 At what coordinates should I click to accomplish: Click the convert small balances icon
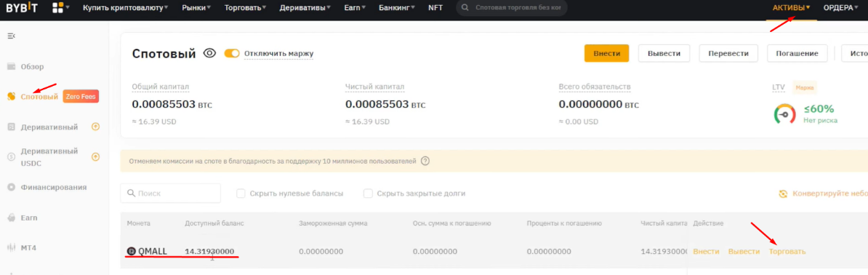(x=783, y=194)
